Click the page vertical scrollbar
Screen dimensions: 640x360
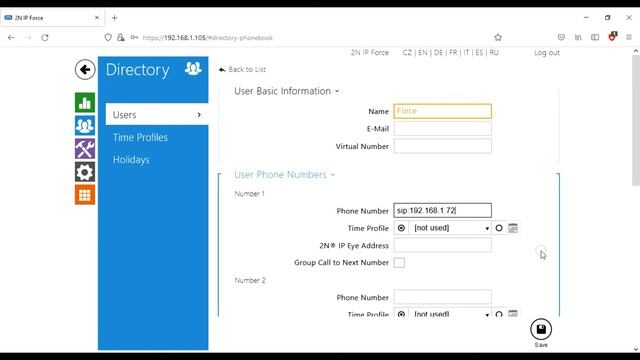point(636,120)
